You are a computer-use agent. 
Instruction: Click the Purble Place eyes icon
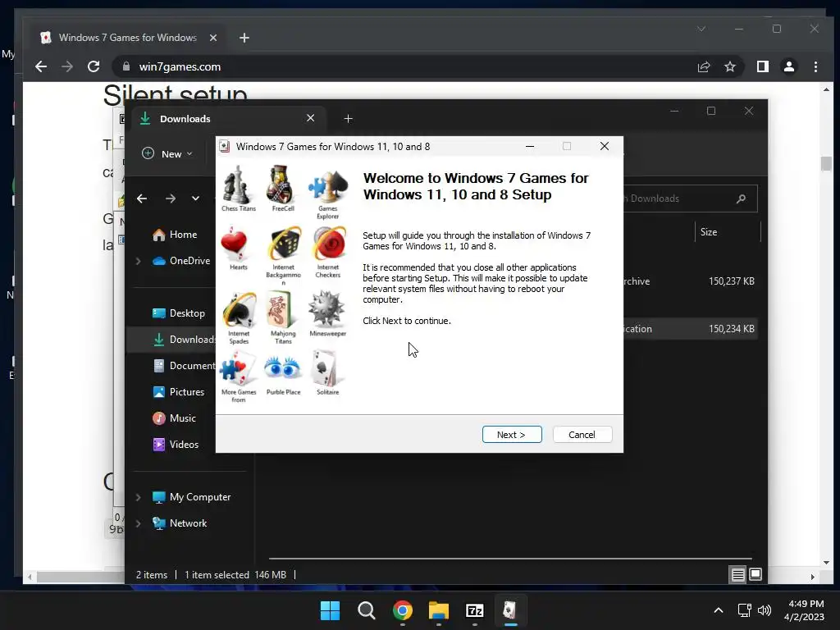click(x=282, y=368)
